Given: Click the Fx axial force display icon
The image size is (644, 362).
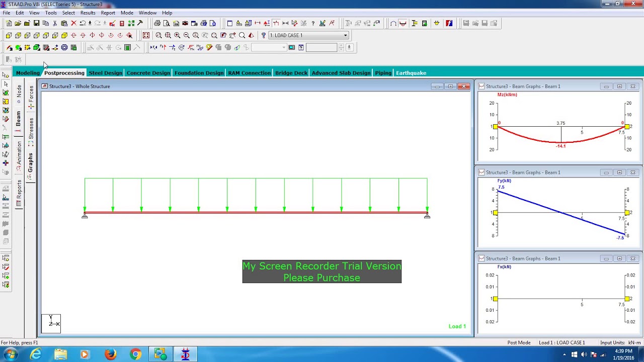Looking at the screenshot, I should point(153,48).
